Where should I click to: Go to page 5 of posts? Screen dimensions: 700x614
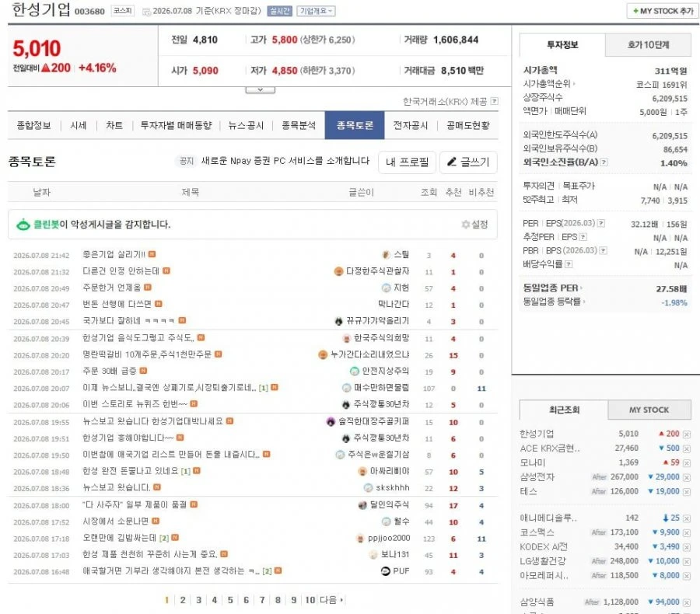tap(230, 600)
